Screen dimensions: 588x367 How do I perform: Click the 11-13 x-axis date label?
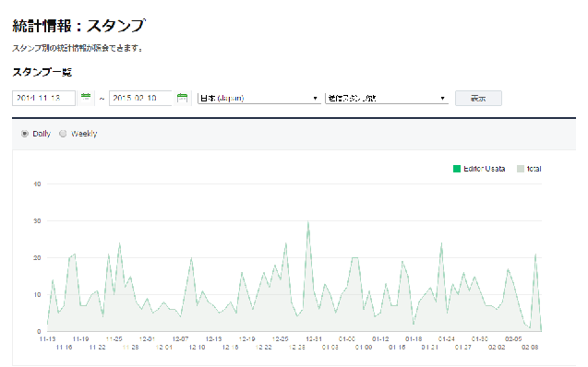coord(48,339)
